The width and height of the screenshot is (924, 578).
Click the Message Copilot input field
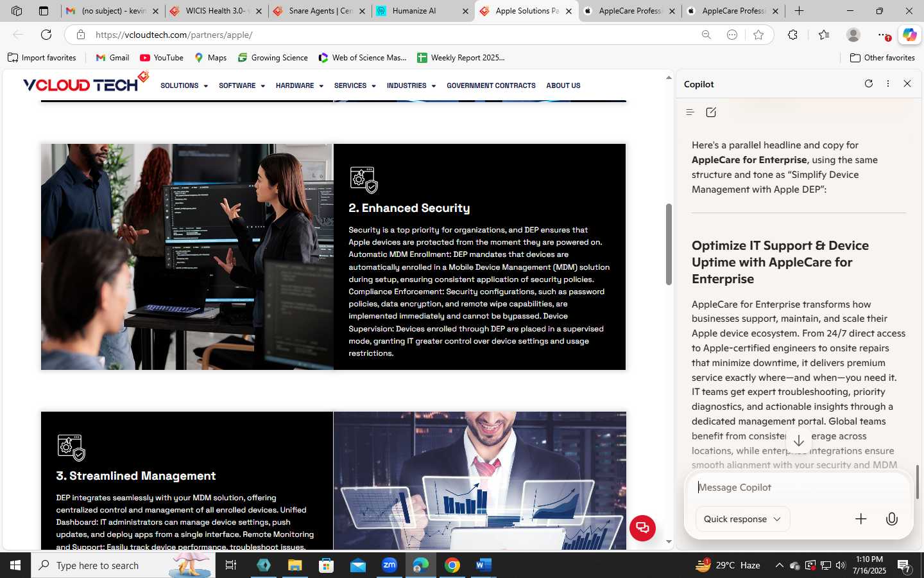798,487
